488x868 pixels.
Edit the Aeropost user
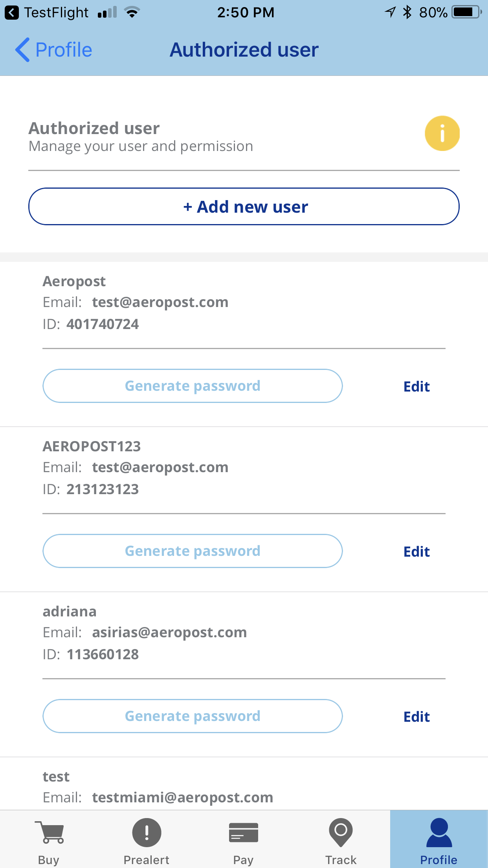click(416, 386)
